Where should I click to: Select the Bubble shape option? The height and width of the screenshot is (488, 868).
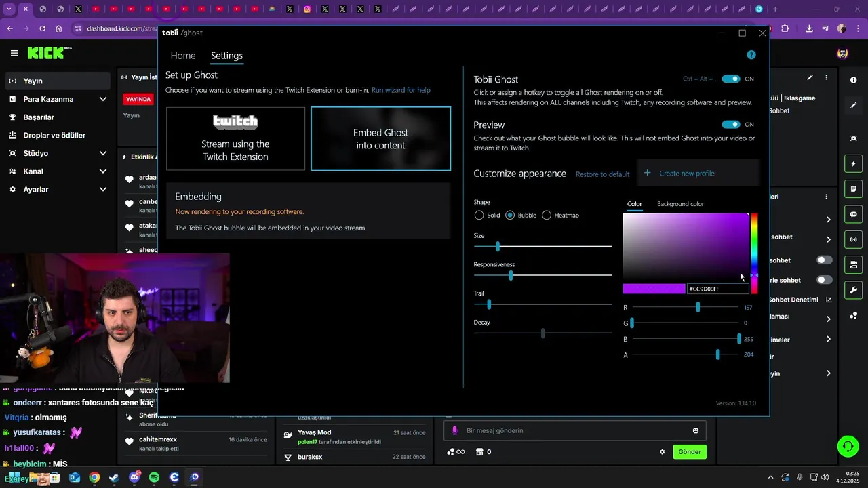tap(510, 215)
